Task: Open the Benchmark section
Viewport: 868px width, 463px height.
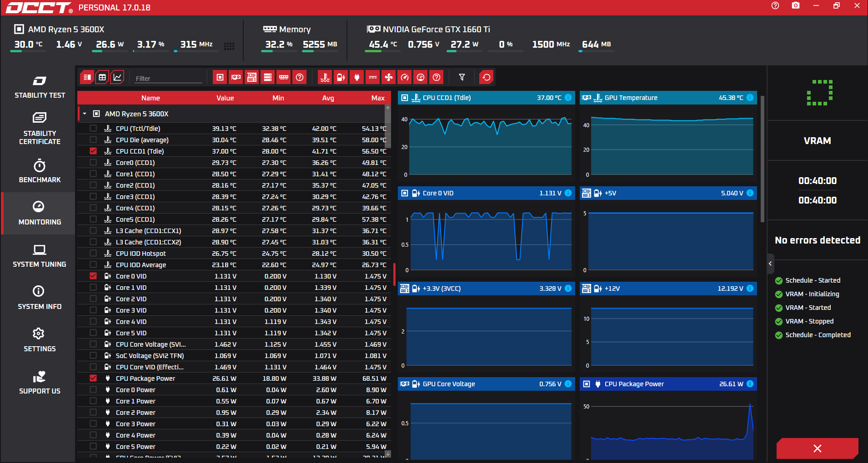Action: (40, 171)
